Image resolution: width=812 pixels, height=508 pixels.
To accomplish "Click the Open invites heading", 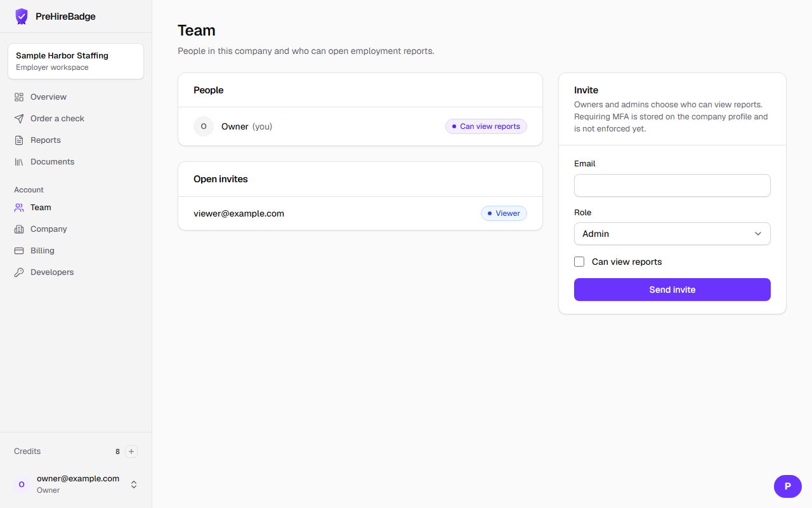I will [221, 179].
